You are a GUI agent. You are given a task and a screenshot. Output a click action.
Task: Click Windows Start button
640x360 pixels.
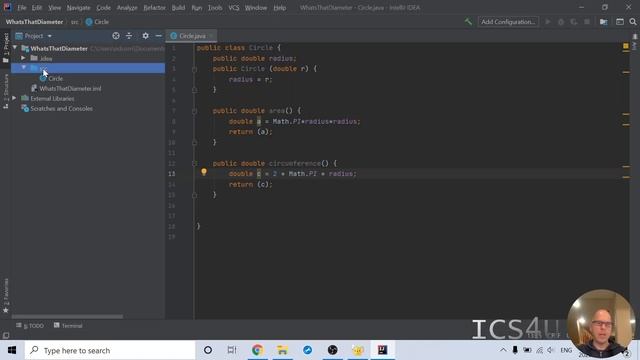tap(12, 350)
